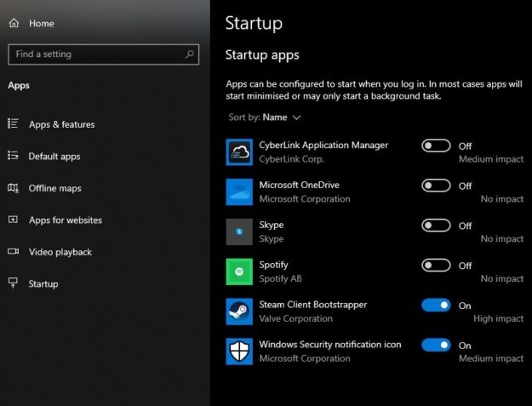Screen dimensions: 532x406
Task: Click the Offline maps icon
Action: tap(14, 187)
